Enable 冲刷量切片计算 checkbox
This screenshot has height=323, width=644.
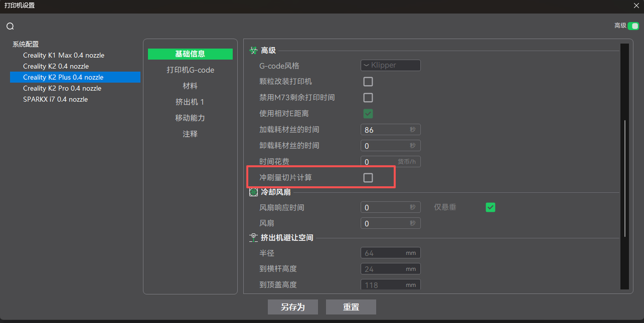pos(368,178)
